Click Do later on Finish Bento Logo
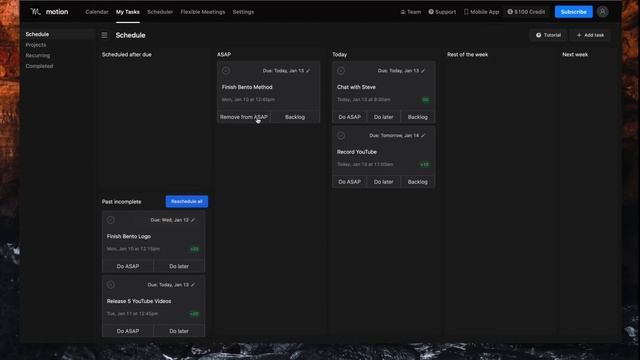 179,266
